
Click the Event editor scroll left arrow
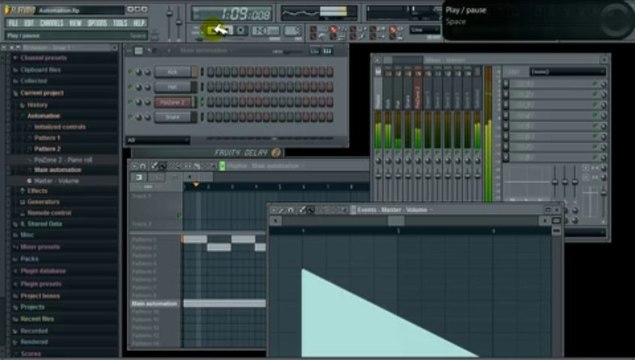tap(276, 221)
